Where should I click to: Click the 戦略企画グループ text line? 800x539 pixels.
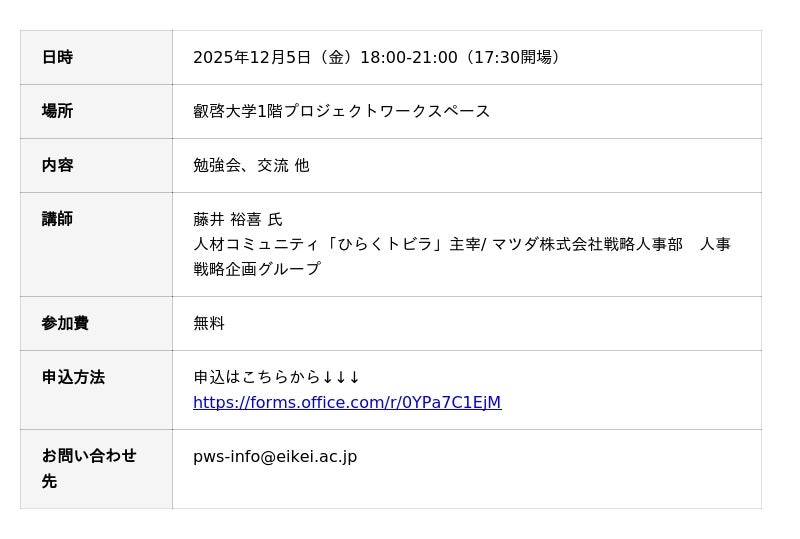tap(257, 269)
